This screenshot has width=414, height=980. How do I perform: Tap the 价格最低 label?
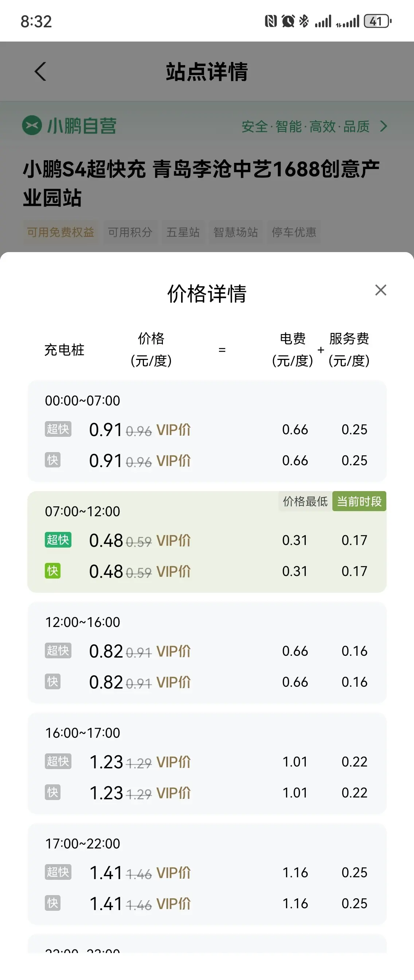[x=305, y=501]
